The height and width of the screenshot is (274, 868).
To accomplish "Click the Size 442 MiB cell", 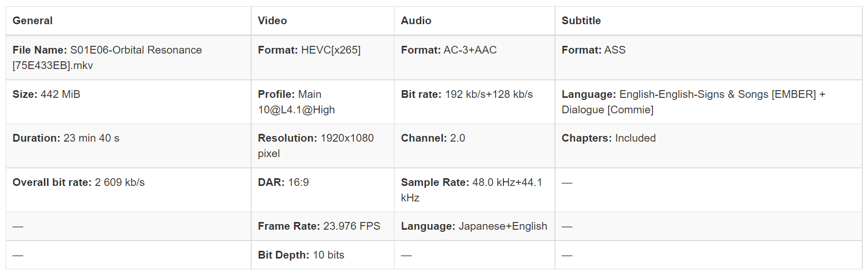I will pyautogui.click(x=46, y=94).
